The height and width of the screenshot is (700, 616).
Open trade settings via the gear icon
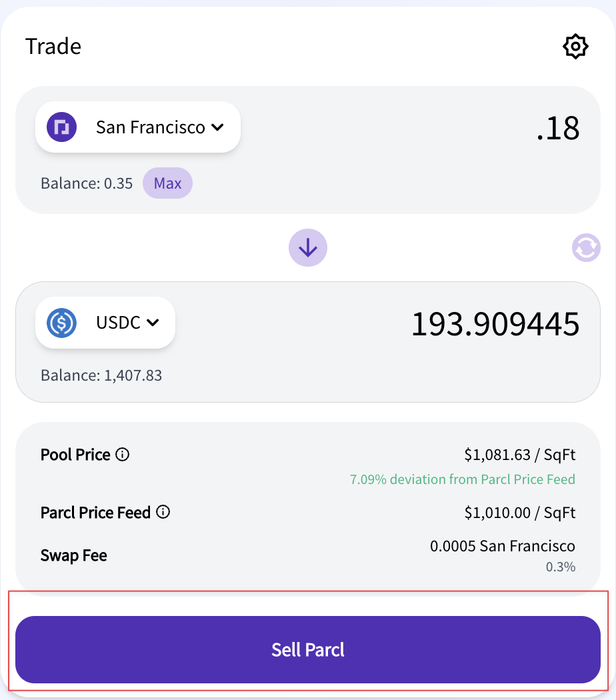tap(575, 46)
